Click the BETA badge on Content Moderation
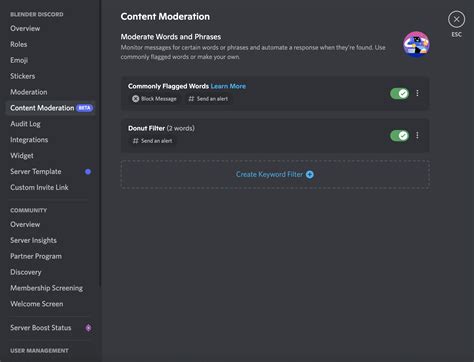474x362 pixels. point(84,108)
